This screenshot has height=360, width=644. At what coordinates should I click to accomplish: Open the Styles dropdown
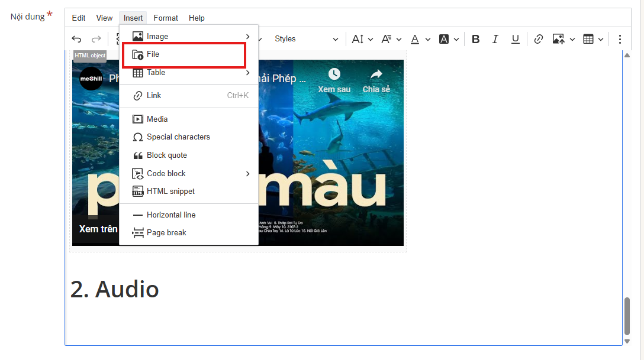pos(305,39)
